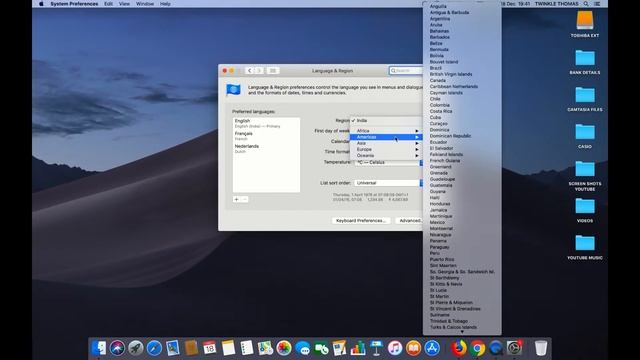Screen dimensions: 640x360
Task: Launch Siri from the dock
Action: [117, 348]
